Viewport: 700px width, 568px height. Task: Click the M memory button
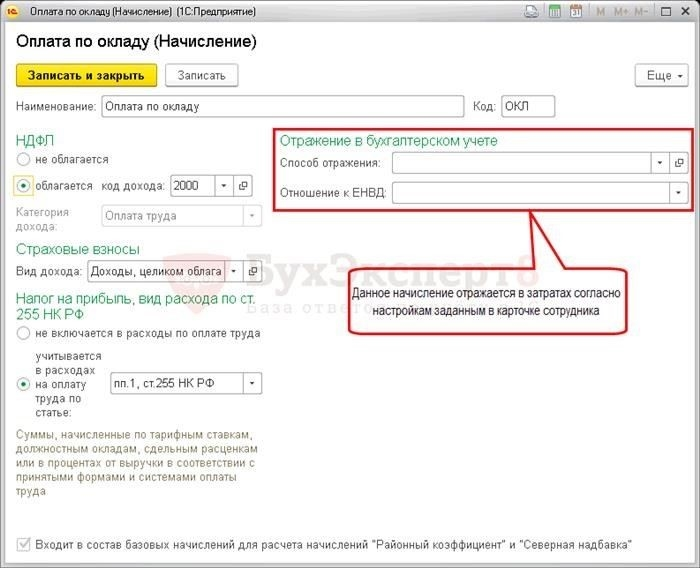point(601,12)
